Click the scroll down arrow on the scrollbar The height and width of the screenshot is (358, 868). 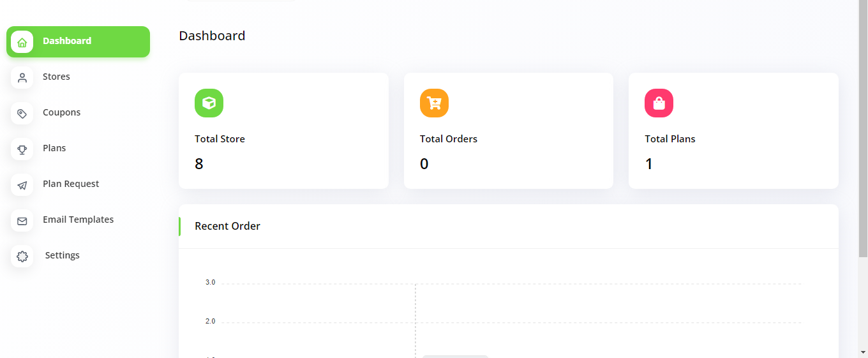pyautogui.click(x=863, y=352)
